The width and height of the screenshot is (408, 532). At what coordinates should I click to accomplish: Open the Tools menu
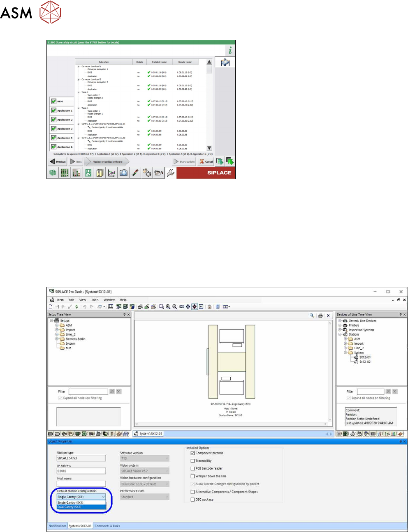coord(95,300)
